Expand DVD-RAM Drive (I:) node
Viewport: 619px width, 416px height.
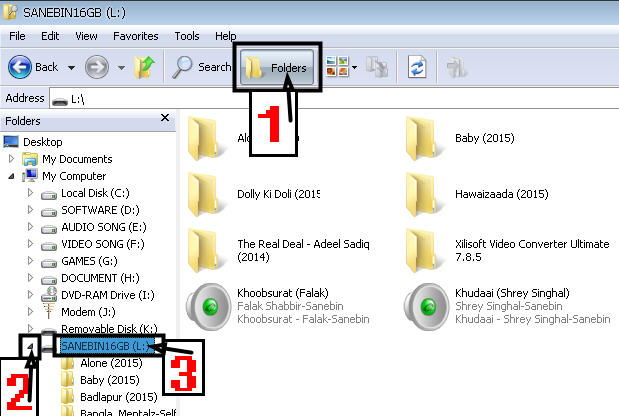30,294
